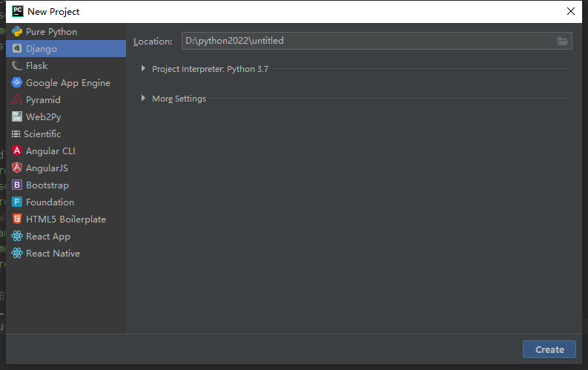Click the Web2Py icon

pyautogui.click(x=17, y=116)
